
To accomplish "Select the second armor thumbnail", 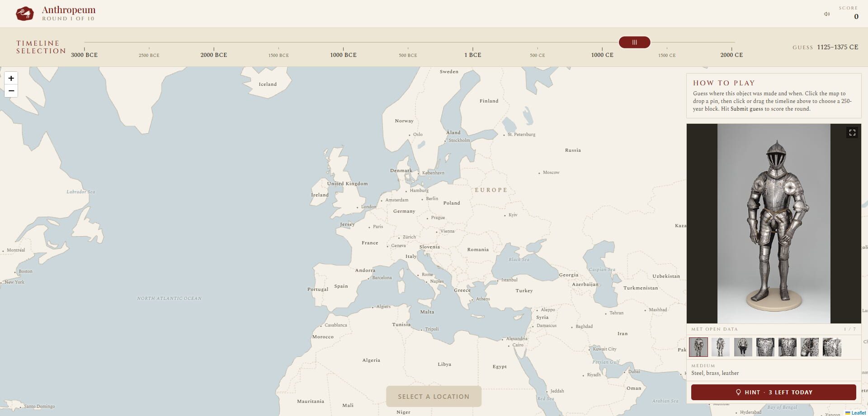I will [x=721, y=347].
